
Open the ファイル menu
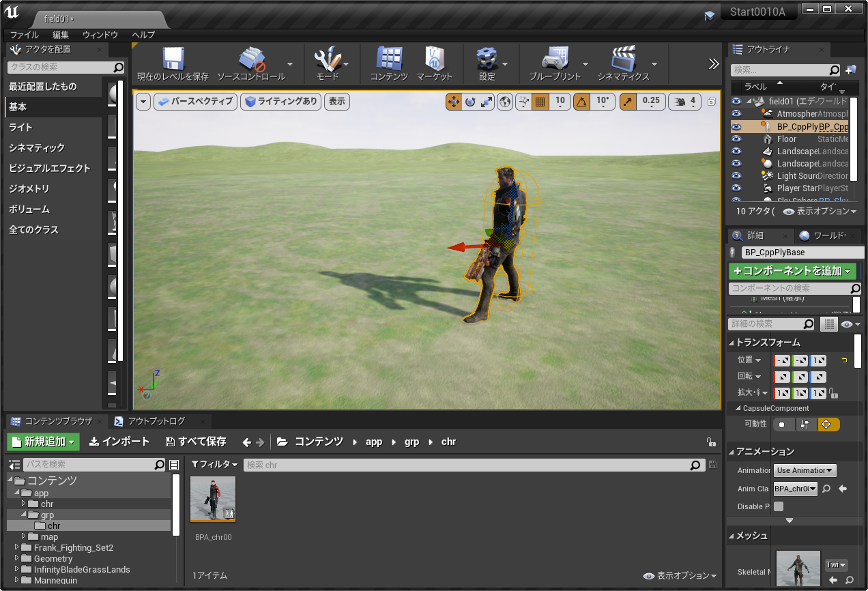pos(25,34)
